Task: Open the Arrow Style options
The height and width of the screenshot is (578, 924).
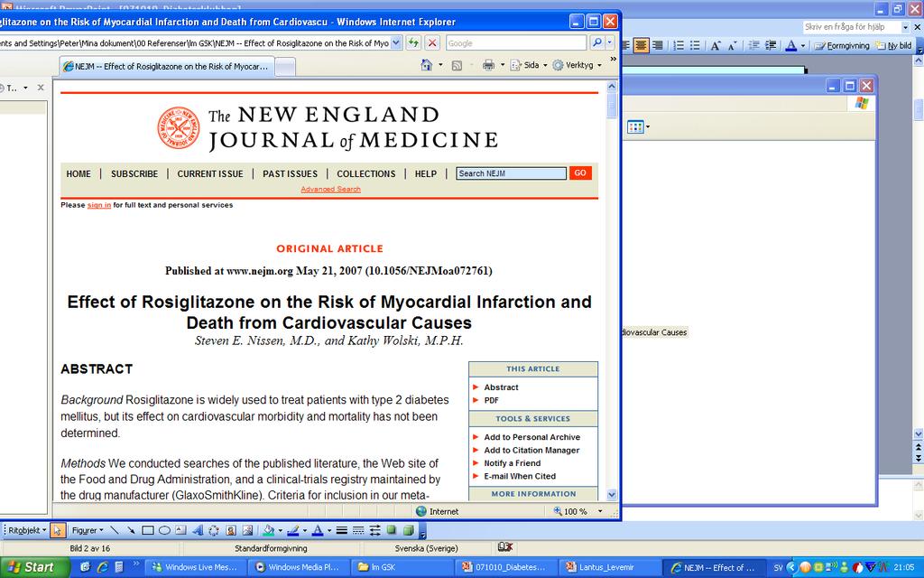Action: (x=374, y=530)
